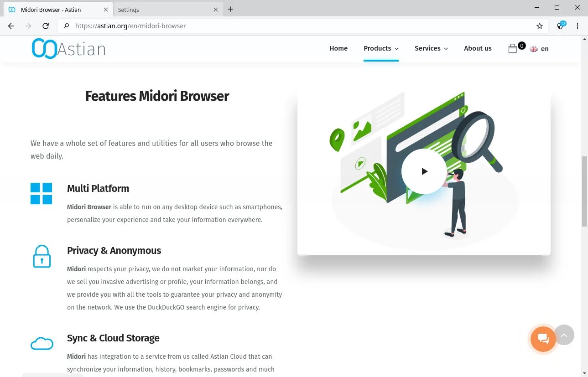Go back using the browser back arrow

(11, 26)
